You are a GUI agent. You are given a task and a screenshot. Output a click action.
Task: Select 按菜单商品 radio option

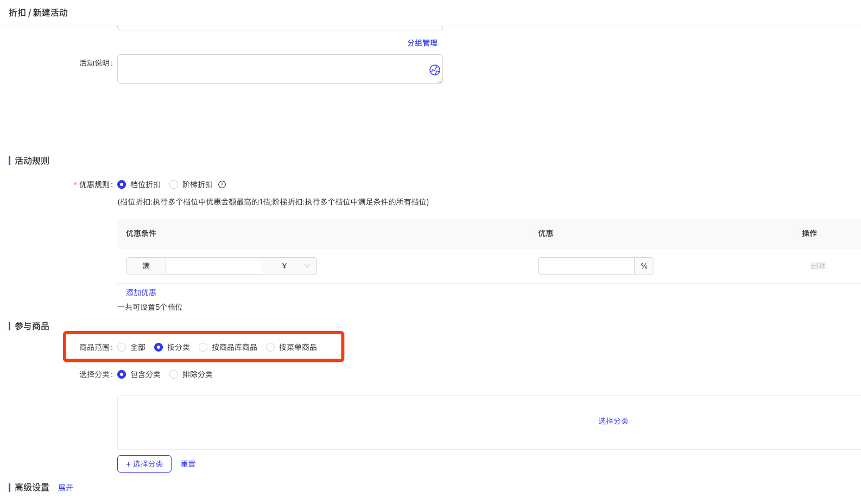coord(270,347)
